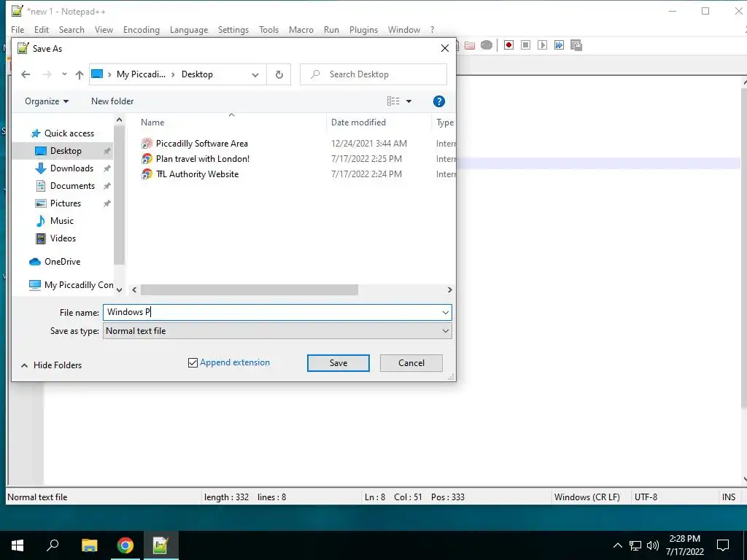This screenshot has width=747, height=560.
Task: Click the Monitoring eye icon in Notepad++ toolbar
Action: click(x=487, y=45)
